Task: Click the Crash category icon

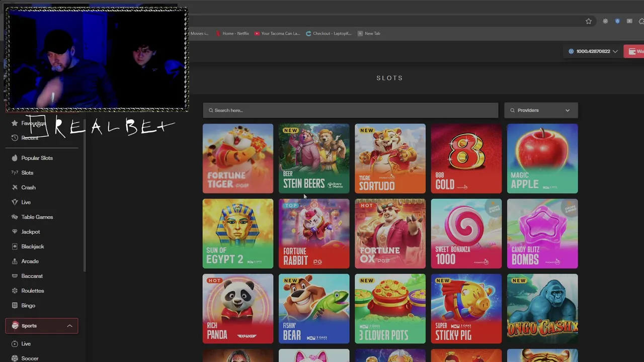Action: [x=15, y=188]
